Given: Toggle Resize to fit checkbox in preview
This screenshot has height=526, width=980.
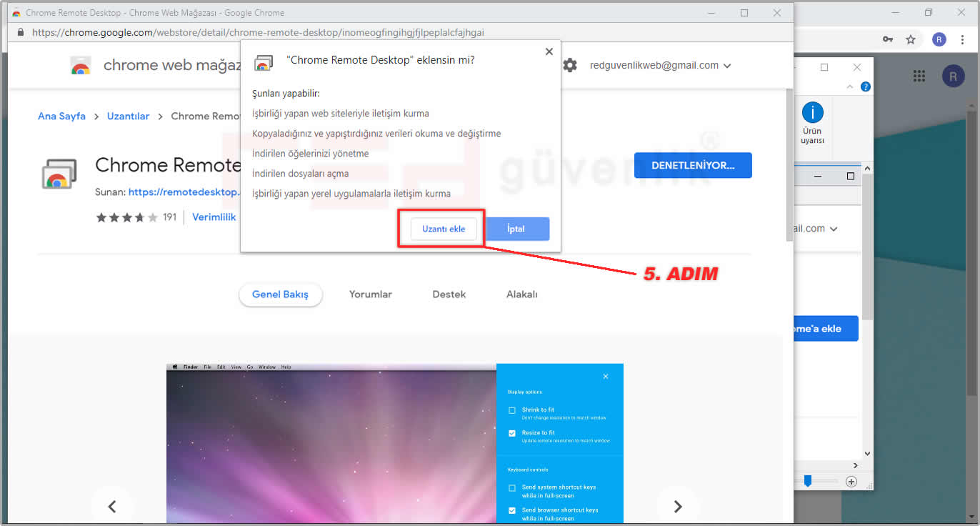Looking at the screenshot, I should point(512,433).
